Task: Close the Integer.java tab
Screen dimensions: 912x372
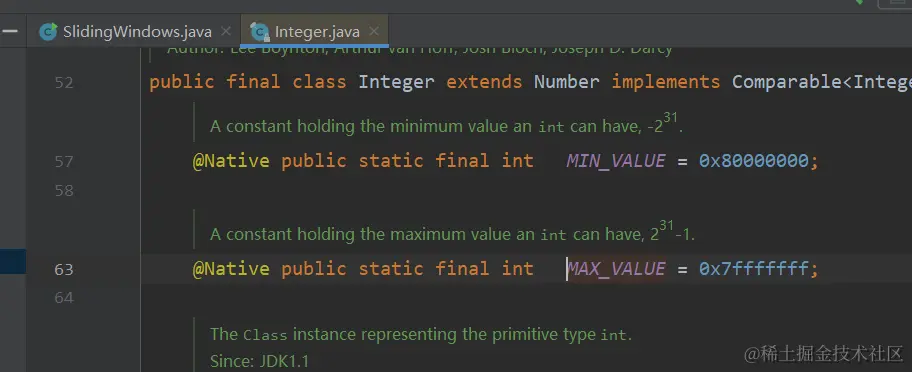Action: 375,31
